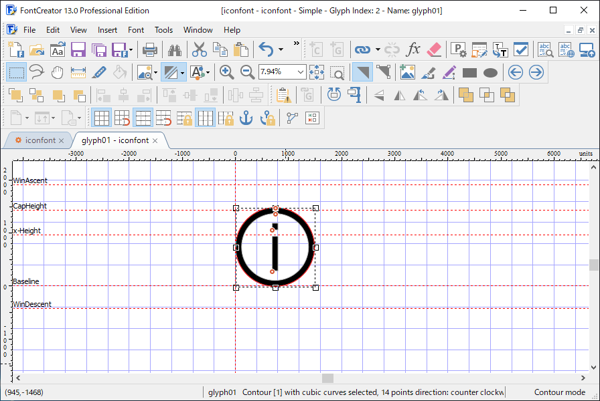Select the draw contour pencil tool

[449, 72]
